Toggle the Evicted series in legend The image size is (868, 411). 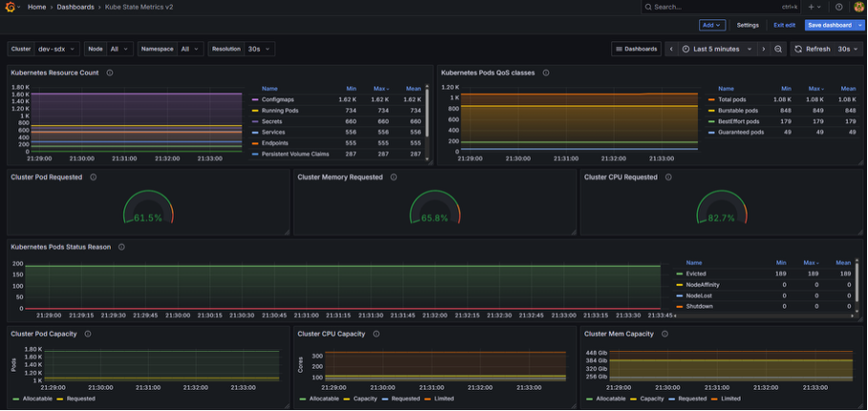click(x=696, y=273)
